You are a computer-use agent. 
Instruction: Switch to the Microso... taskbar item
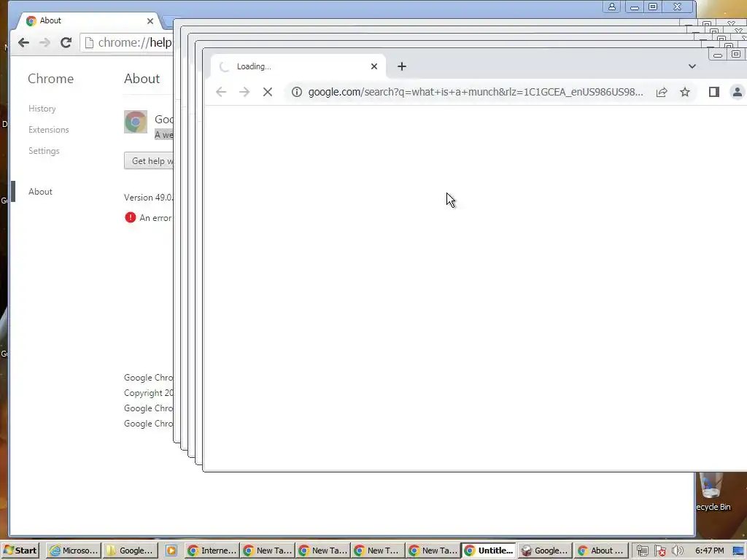[74, 551]
